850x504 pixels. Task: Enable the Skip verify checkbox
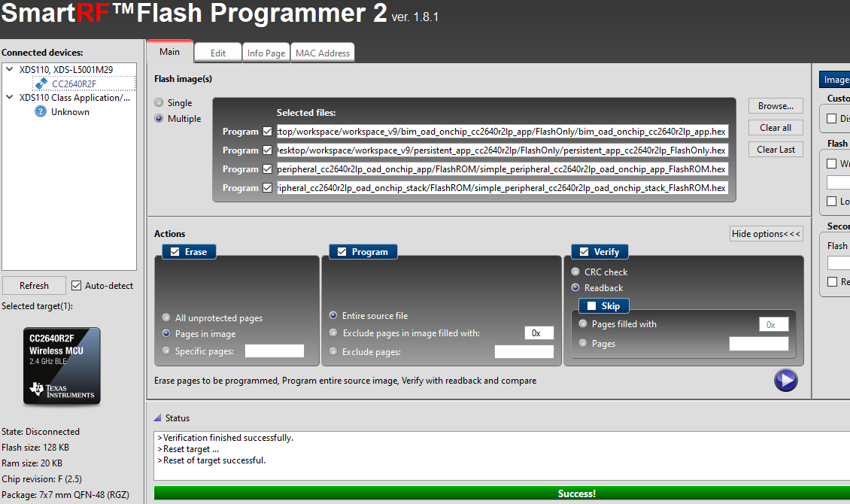point(591,305)
